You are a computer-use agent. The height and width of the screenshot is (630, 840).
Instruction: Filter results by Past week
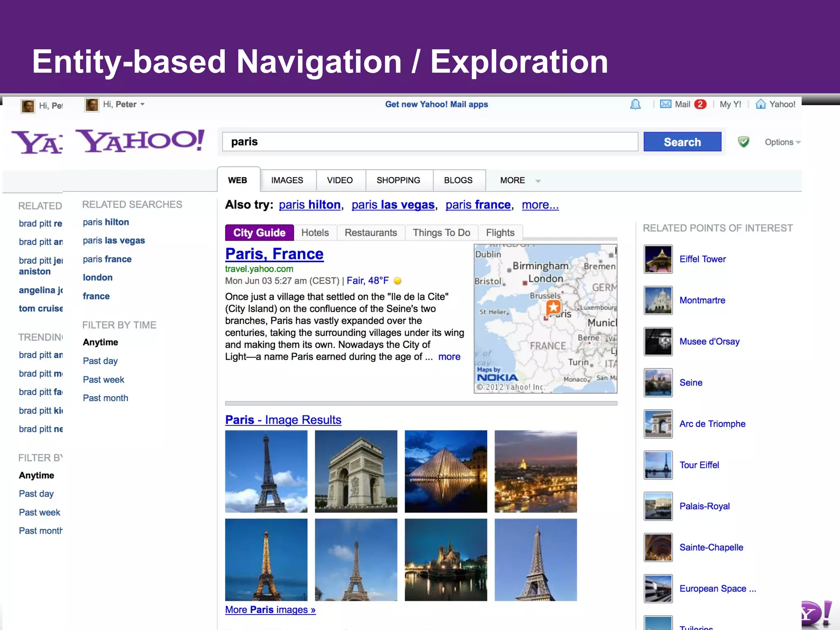[103, 379]
